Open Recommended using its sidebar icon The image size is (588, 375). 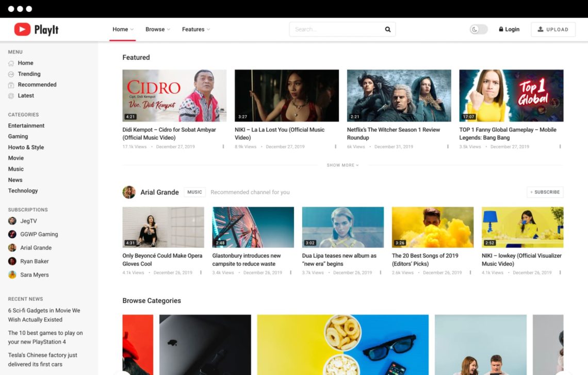point(11,84)
